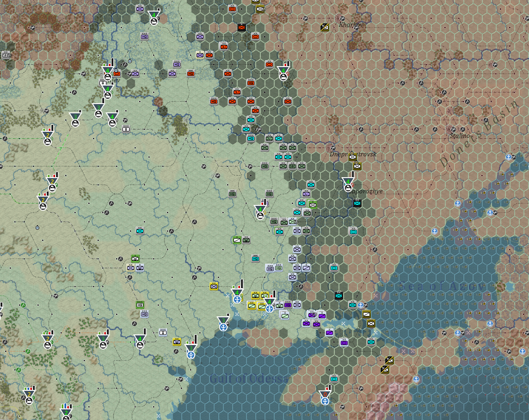The image size is (529, 420).
Task: Select the green HQ counter above the white HQ
Action: point(140,305)
